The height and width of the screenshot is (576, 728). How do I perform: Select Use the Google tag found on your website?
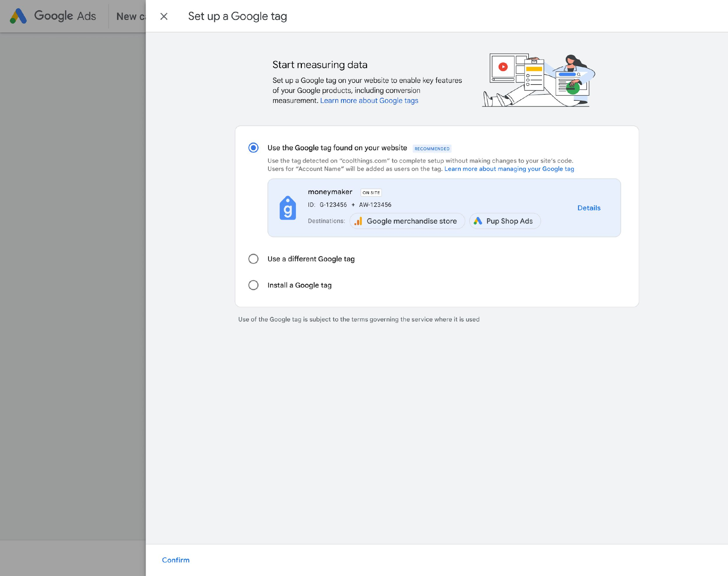pos(253,148)
